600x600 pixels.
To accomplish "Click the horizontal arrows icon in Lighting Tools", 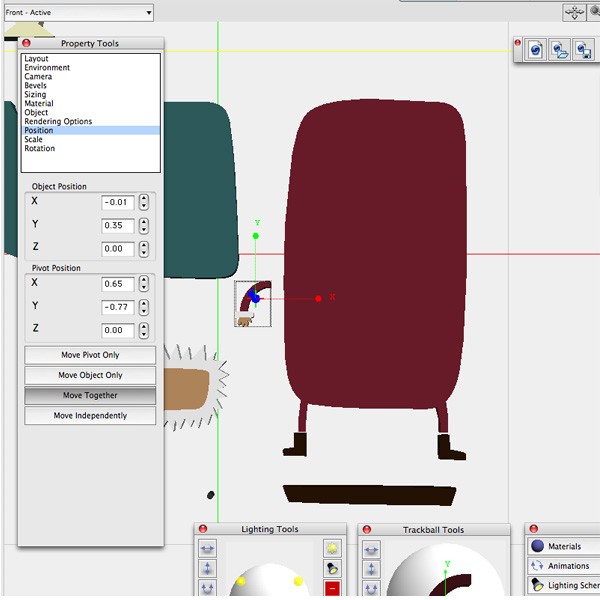I will (207, 548).
